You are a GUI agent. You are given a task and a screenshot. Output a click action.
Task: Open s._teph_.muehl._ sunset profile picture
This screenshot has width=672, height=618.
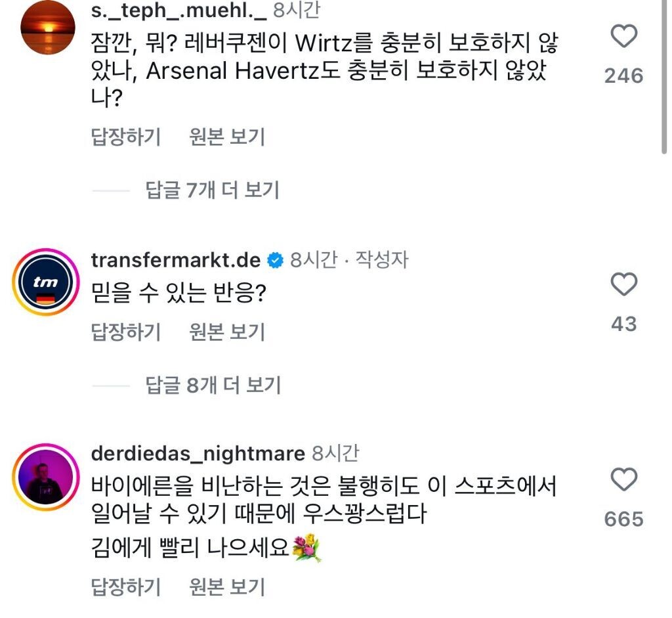pos(48,28)
